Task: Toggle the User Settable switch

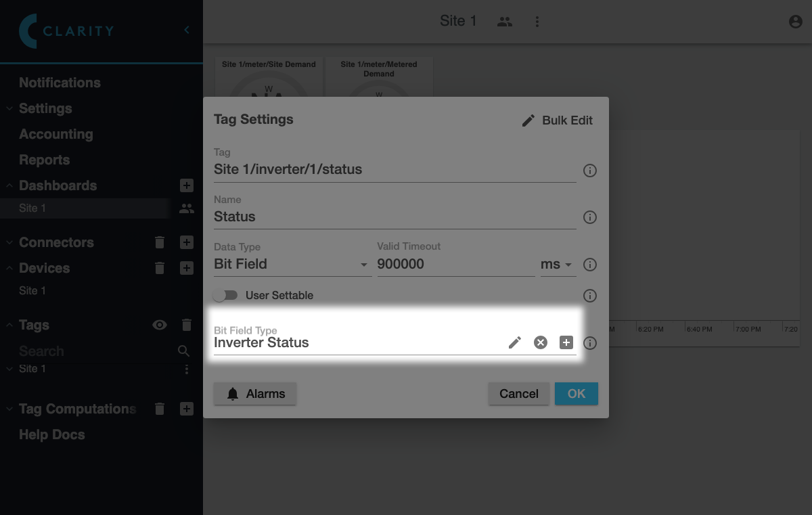Action: [225, 296]
